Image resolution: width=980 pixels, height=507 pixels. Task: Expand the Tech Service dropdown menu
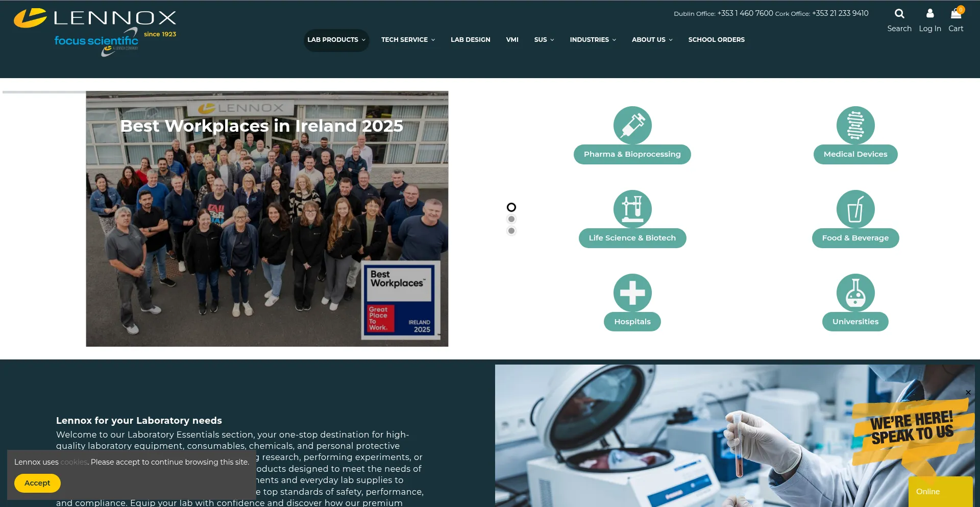point(408,40)
